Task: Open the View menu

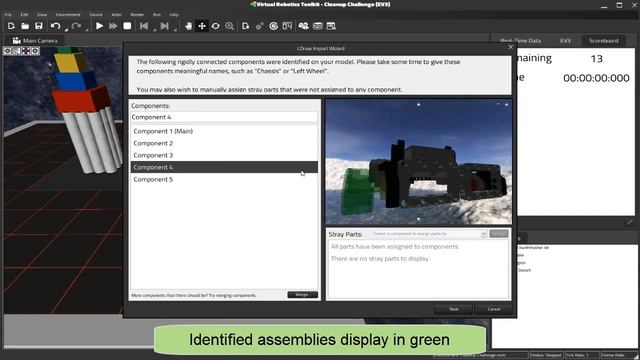Action: (42, 14)
